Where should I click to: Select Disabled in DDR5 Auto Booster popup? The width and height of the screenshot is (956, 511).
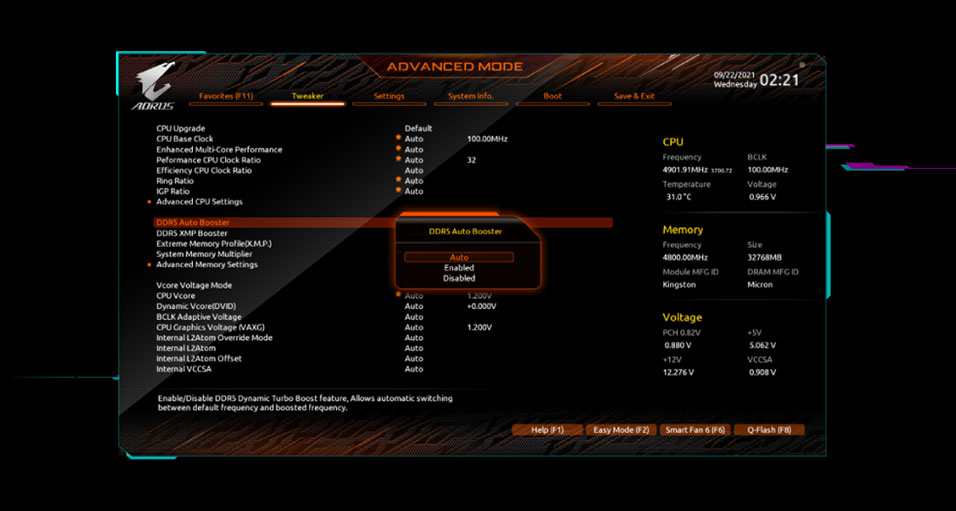[x=459, y=278]
